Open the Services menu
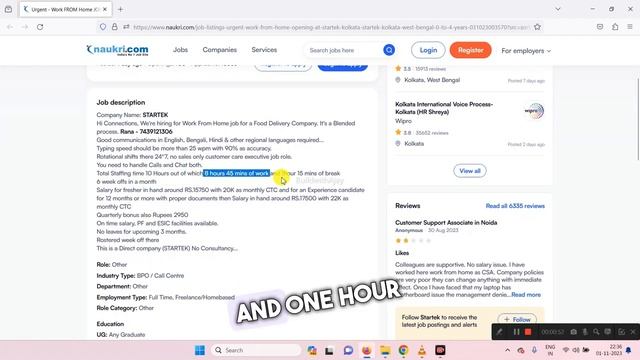Viewport: 640px width, 360px height. 264,50
